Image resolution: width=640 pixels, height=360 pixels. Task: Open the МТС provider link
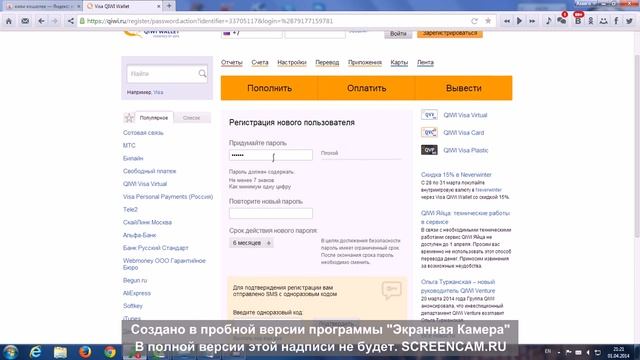click(129, 145)
